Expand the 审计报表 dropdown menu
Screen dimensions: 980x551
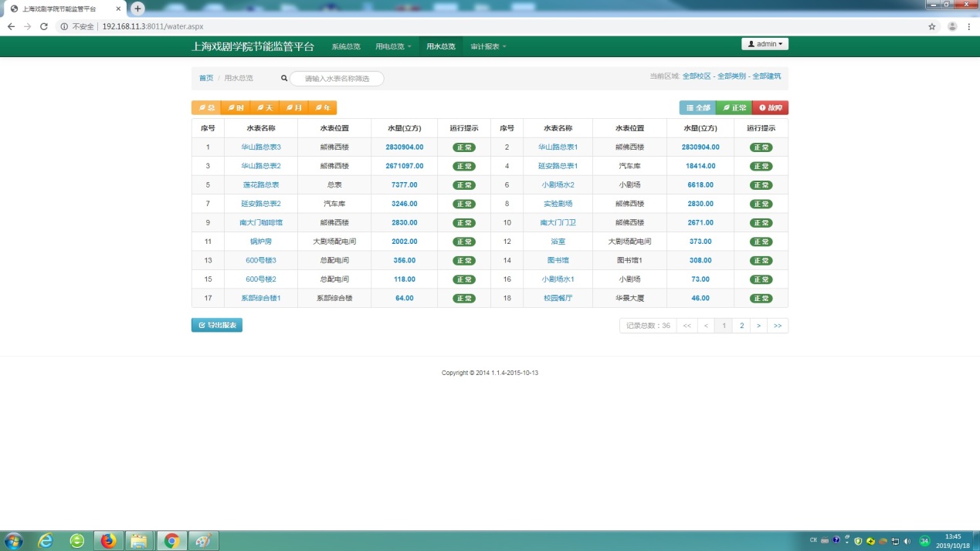(488, 46)
